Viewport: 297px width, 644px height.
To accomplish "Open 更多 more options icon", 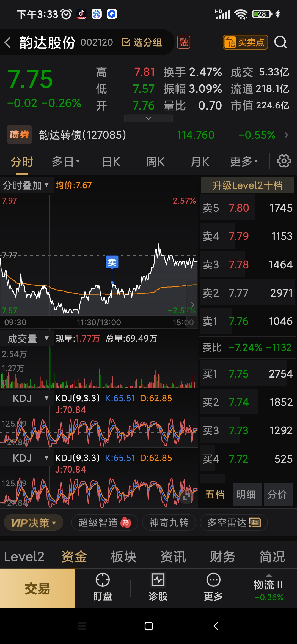I will (213, 587).
